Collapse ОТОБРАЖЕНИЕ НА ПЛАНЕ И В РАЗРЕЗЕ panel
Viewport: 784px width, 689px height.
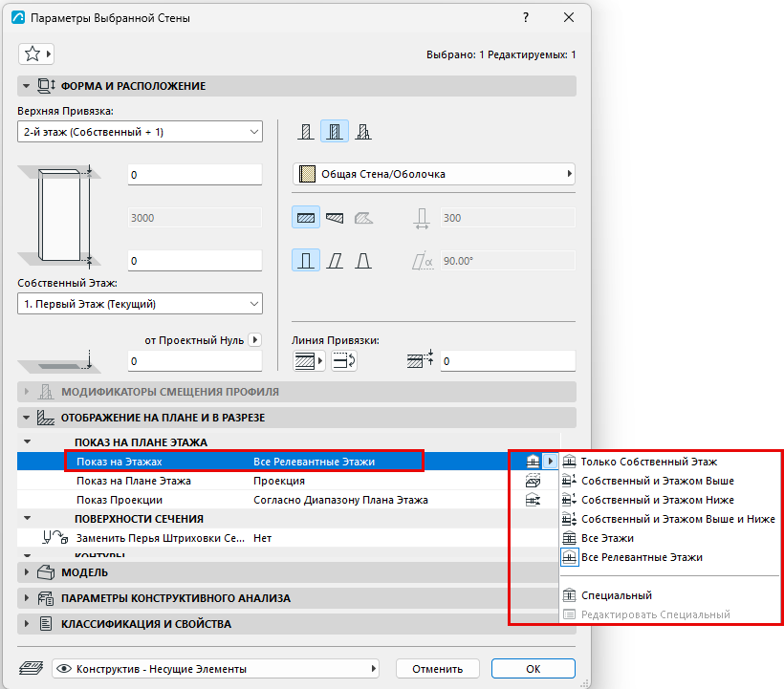point(26,418)
